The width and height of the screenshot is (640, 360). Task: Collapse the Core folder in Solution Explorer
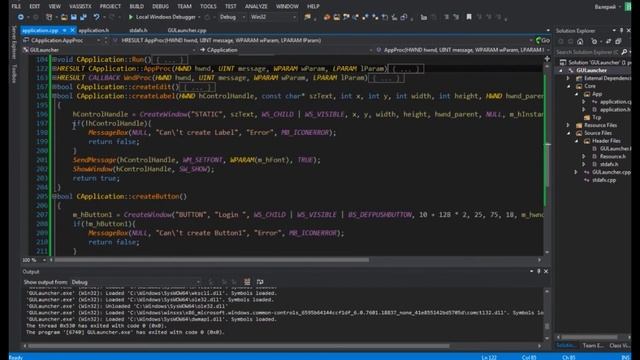(569, 86)
